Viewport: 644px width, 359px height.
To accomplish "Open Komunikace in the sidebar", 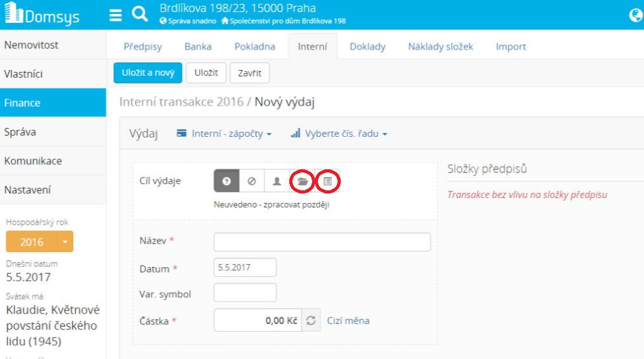I will pyautogui.click(x=53, y=161).
